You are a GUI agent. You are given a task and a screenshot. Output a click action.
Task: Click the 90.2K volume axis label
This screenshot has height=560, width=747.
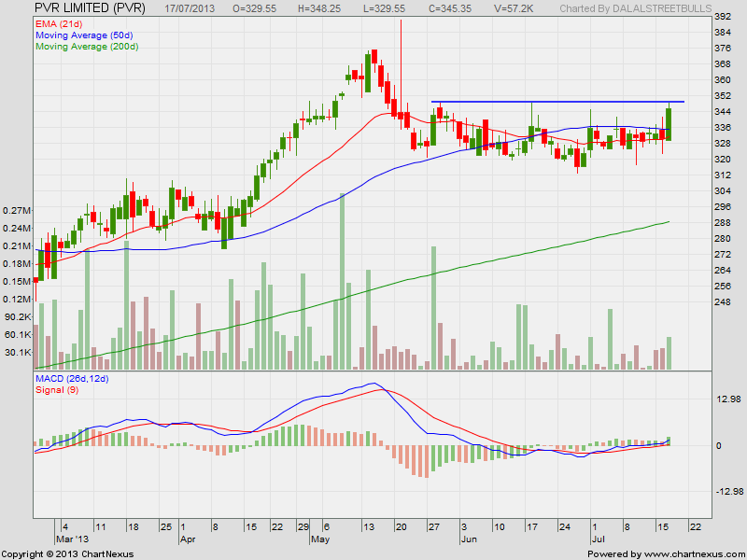click(18, 316)
